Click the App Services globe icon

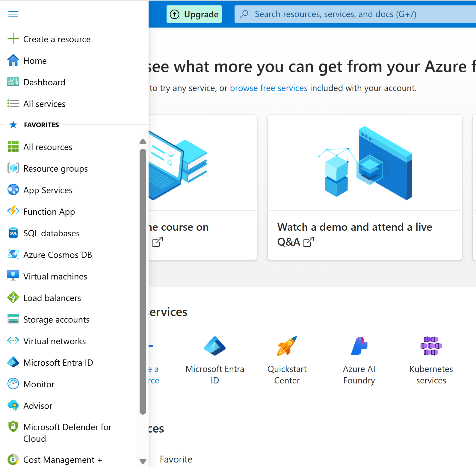[13, 190]
